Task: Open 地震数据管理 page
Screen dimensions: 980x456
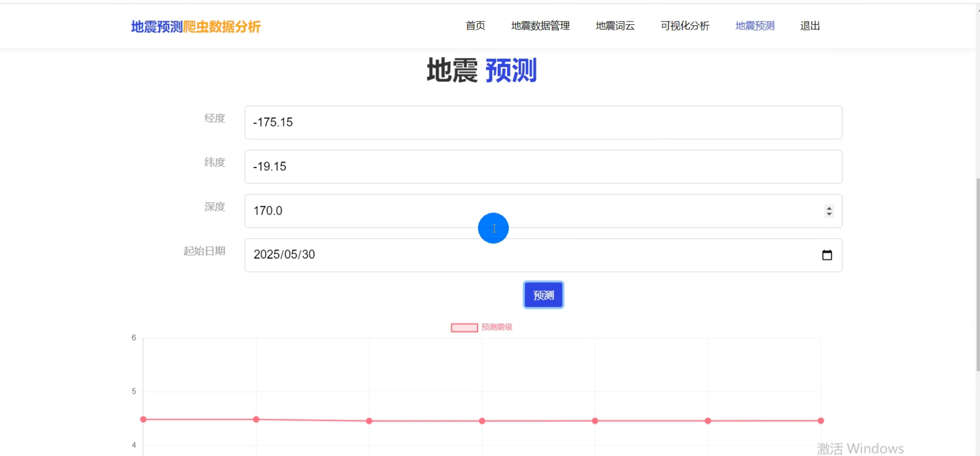Action: coord(540,26)
